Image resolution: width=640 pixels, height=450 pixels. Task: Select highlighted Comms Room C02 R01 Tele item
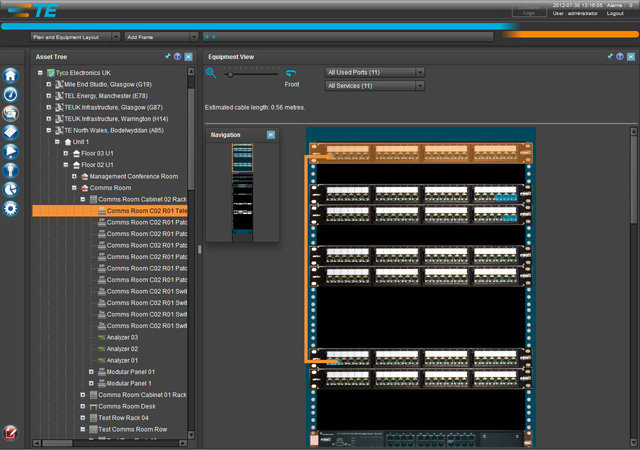coord(110,211)
